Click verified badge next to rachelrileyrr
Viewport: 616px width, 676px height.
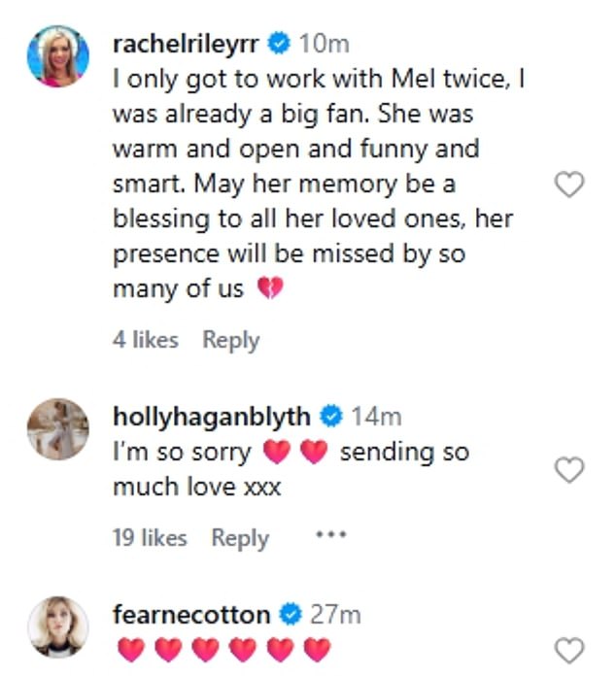pyautogui.click(x=279, y=44)
